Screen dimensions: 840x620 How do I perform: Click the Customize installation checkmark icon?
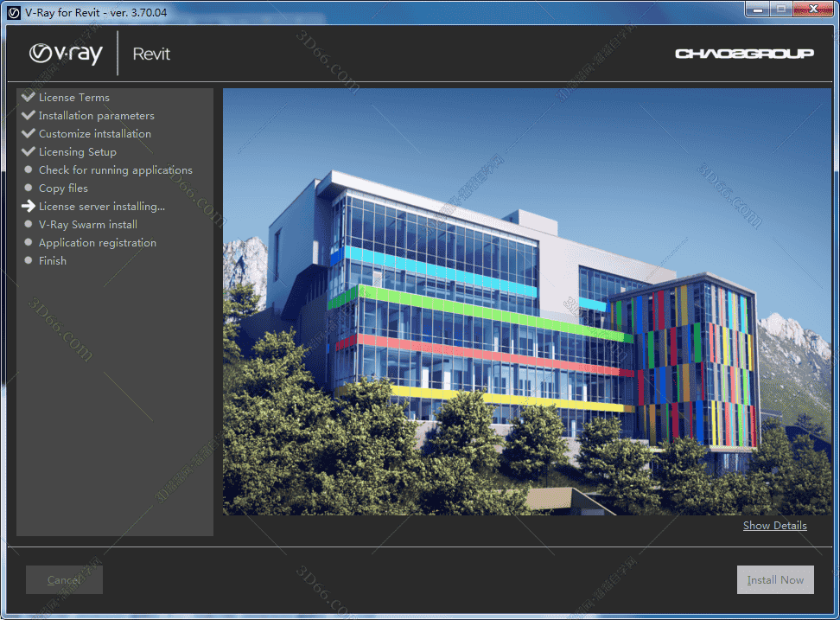[x=29, y=133]
